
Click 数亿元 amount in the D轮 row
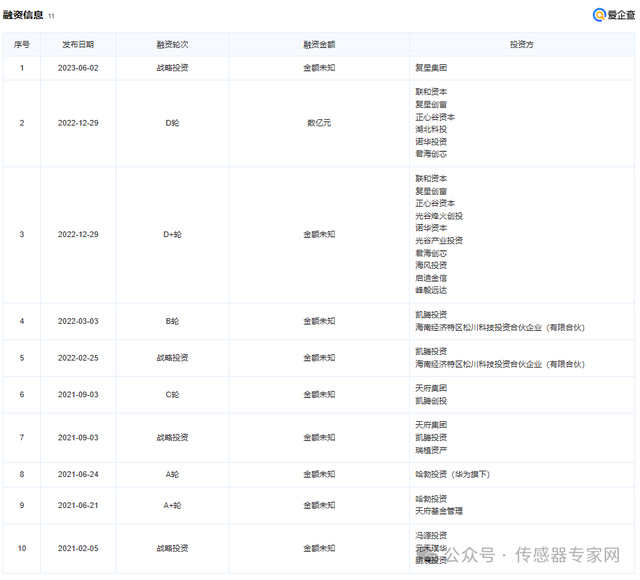point(319,123)
